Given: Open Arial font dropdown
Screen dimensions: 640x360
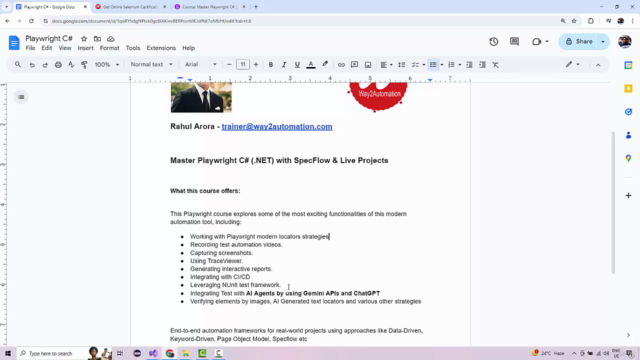Looking at the screenshot, I should tap(200, 64).
